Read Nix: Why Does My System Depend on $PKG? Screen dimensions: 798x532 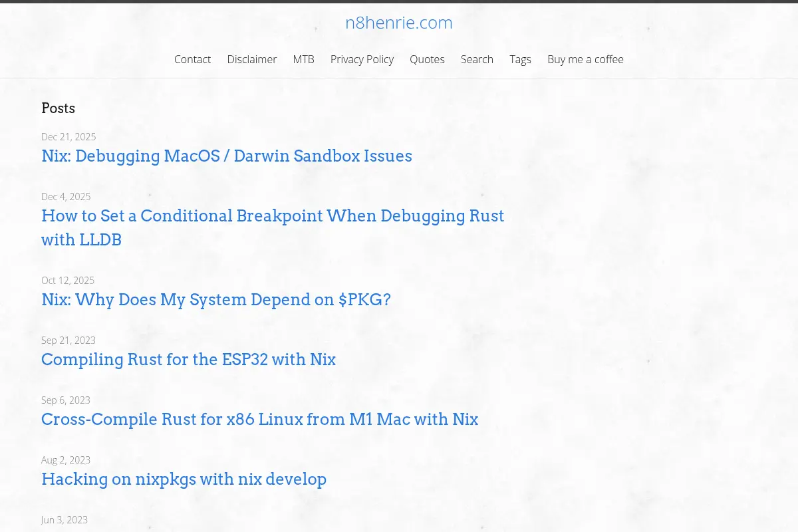(x=216, y=300)
